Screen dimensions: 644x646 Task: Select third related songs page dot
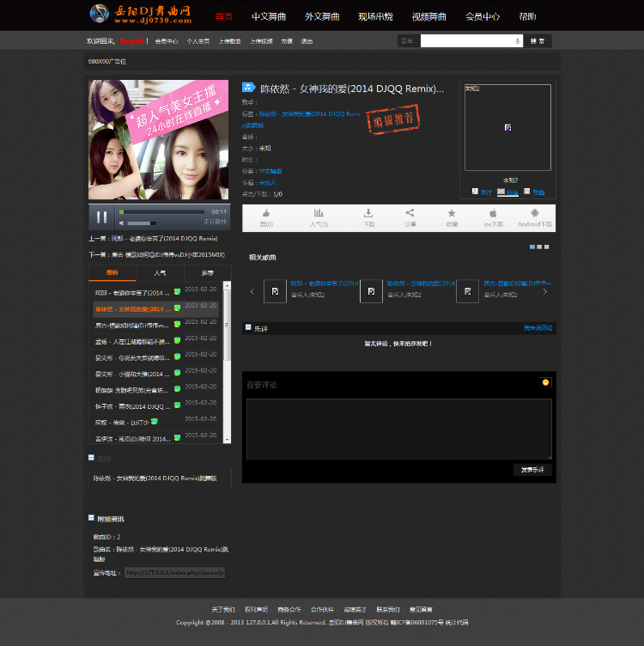(546, 247)
